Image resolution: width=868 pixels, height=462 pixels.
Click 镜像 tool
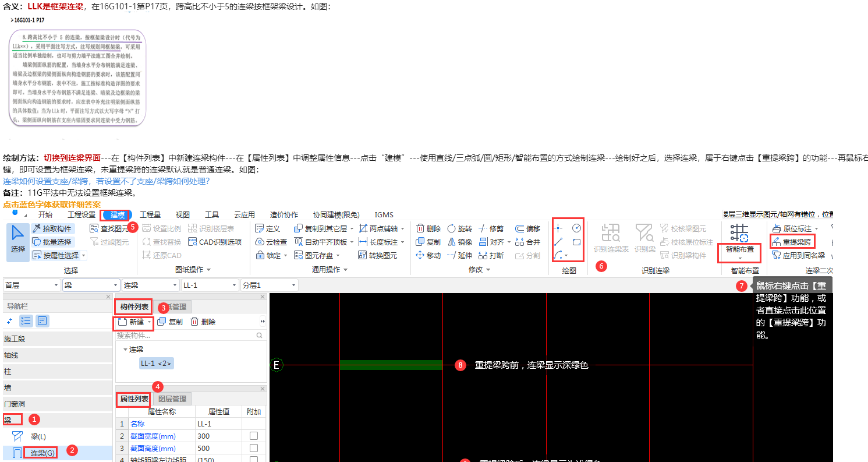coord(460,242)
